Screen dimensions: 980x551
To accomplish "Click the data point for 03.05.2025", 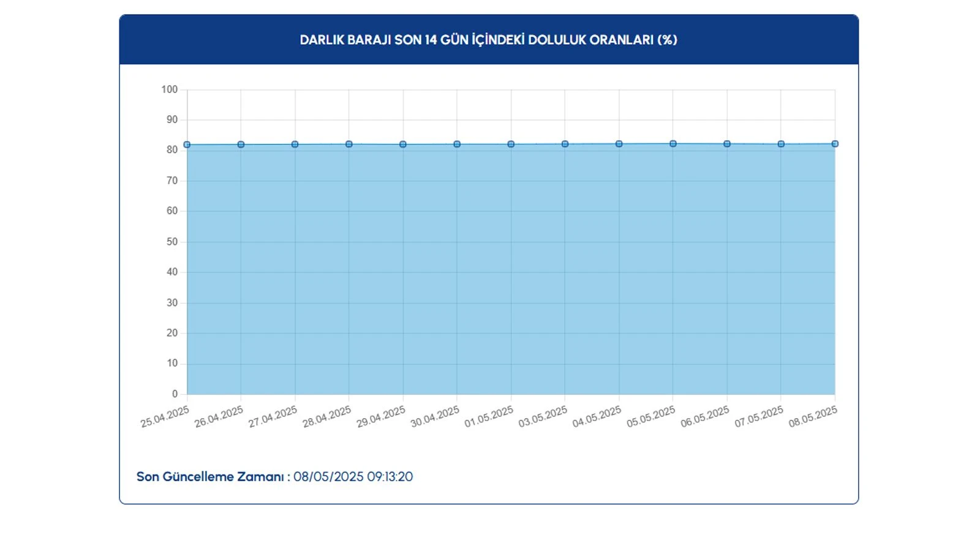I will tap(565, 144).
